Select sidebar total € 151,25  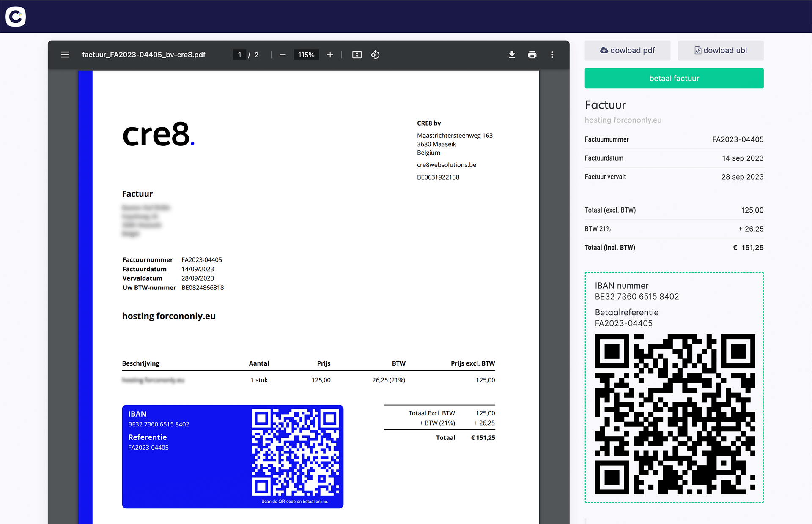(x=748, y=248)
